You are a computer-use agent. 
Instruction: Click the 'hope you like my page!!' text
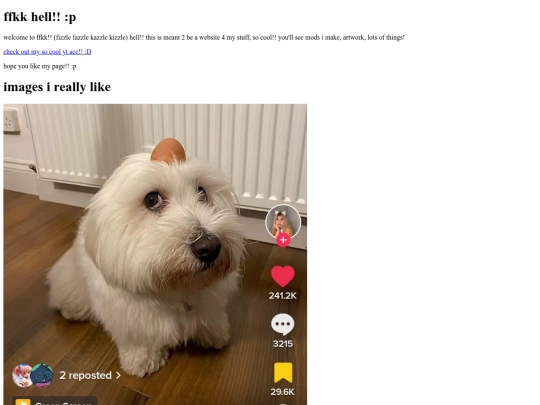pos(40,66)
